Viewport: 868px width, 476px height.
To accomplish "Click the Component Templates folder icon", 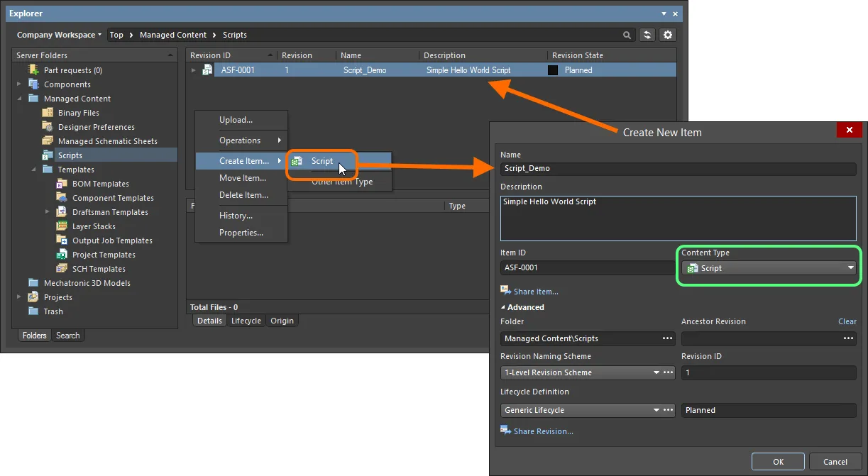I will pos(62,198).
